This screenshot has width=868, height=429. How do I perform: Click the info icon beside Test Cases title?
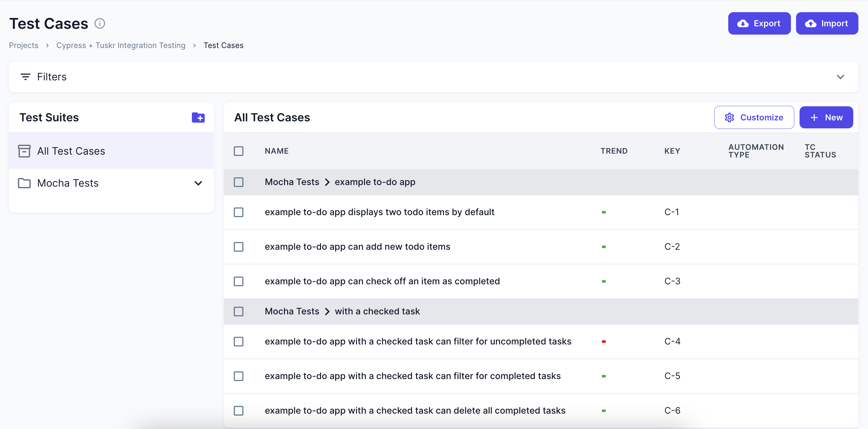[100, 24]
